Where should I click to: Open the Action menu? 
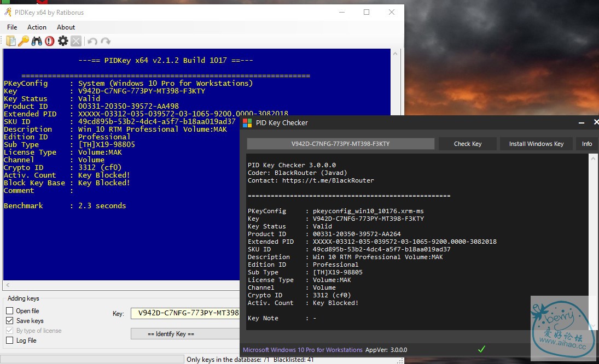coord(37,27)
